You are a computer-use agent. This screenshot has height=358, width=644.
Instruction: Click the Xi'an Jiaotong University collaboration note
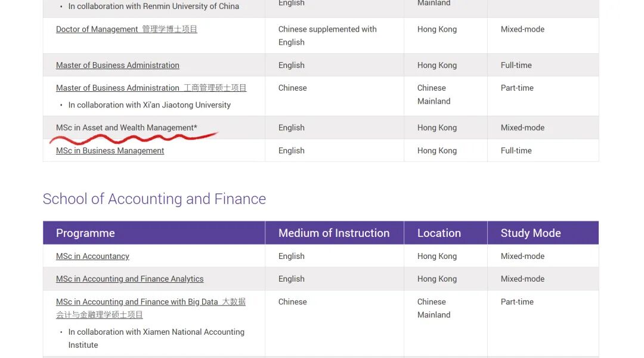(x=149, y=105)
